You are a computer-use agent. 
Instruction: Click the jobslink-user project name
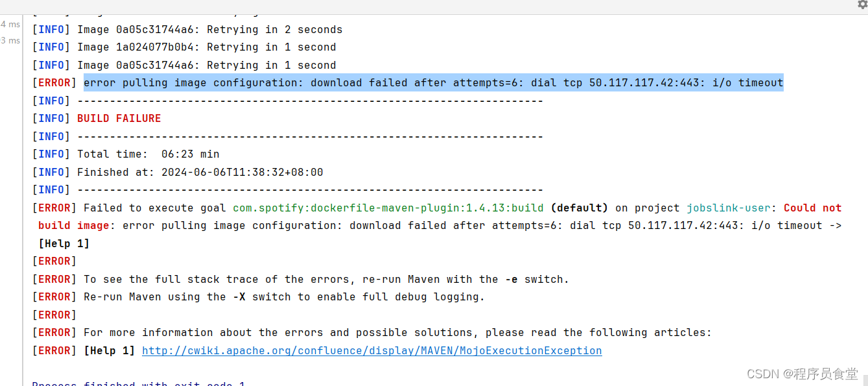coord(729,208)
